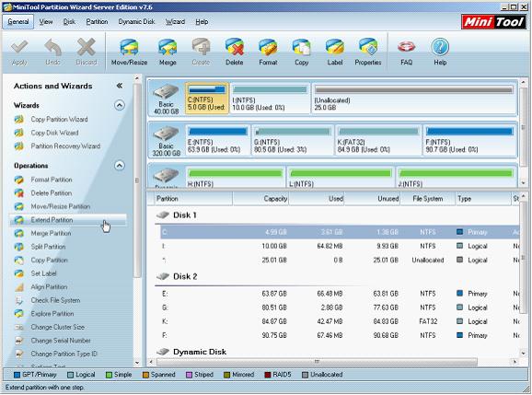Select the E: 63.87 GB row

tap(340, 294)
